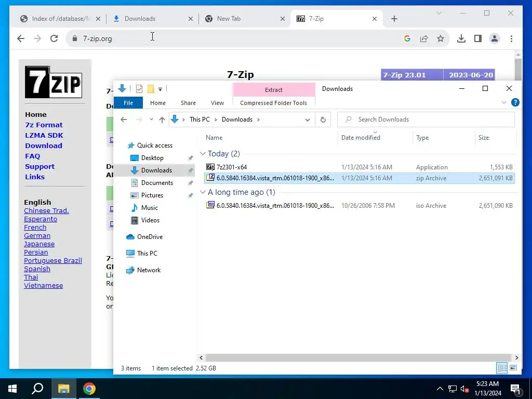Open Customize Quick Access Toolbar dropdown
Image resolution: width=532 pixels, height=399 pixels.
tap(160, 89)
